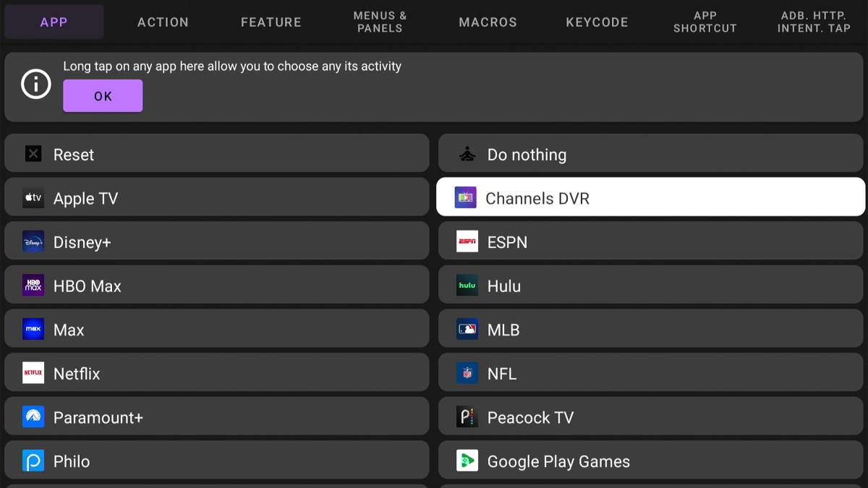Select the Max label in list
This screenshot has width=868, height=488.
tap(69, 330)
